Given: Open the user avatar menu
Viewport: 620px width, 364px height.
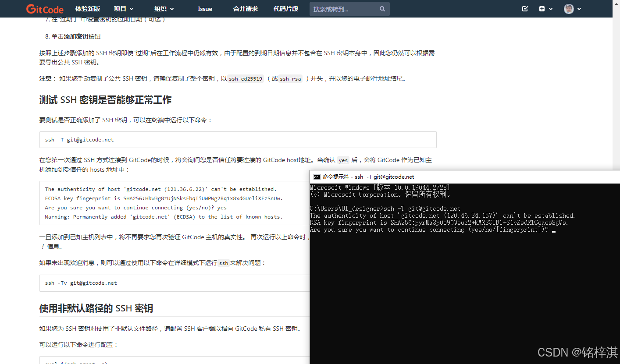Looking at the screenshot, I should [x=569, y=9].
